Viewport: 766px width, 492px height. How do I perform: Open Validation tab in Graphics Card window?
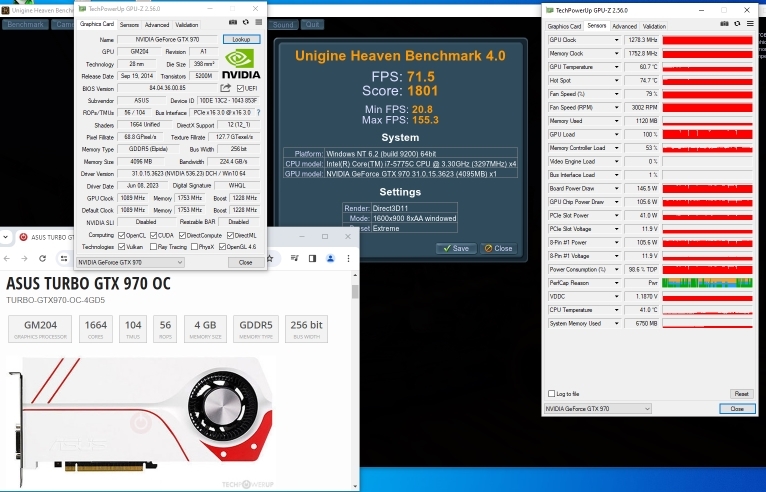pyautogui.click(x=187, y=24)
